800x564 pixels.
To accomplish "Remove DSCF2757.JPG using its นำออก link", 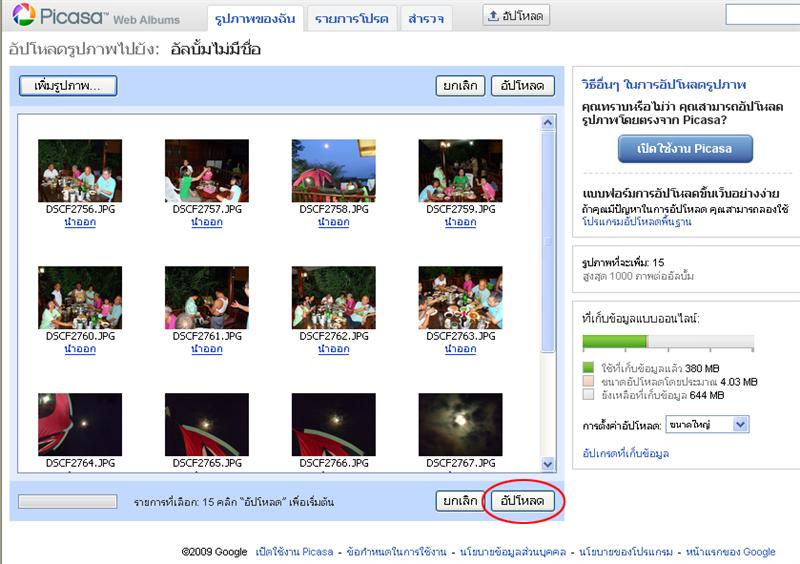I will click(206, 223).
